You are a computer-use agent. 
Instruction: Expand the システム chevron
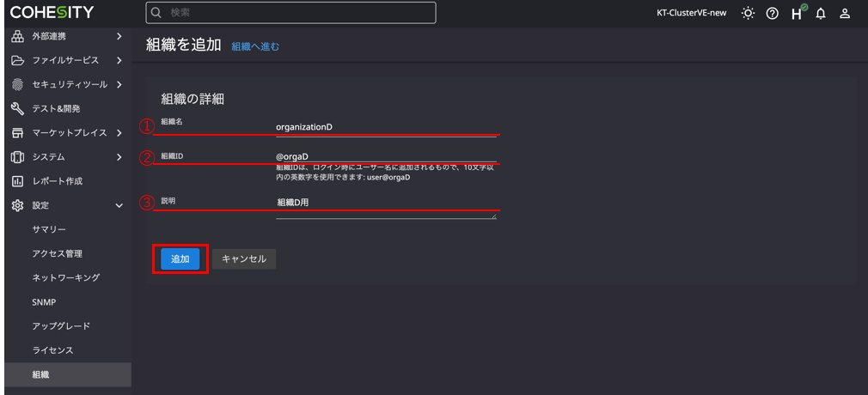pyautogui.click(x=119, y=157)
